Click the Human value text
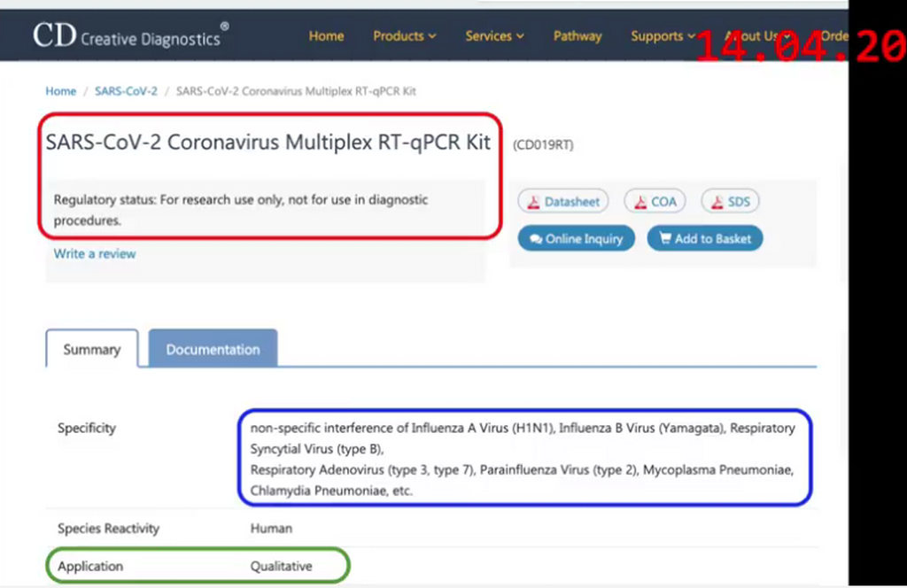Screen dimensions: 907x588 [271, 529]
